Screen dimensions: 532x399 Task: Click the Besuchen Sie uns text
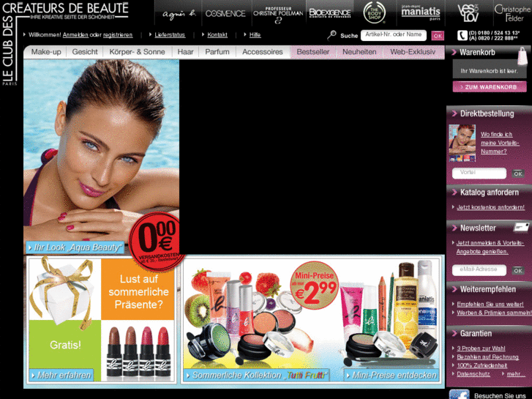point(500,395)
